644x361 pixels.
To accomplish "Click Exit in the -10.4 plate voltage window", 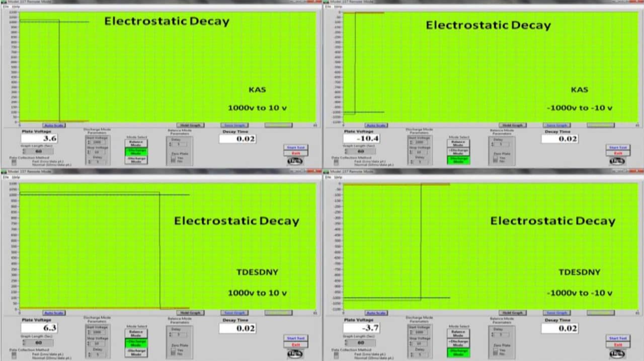I will click(x=617, y=153).
